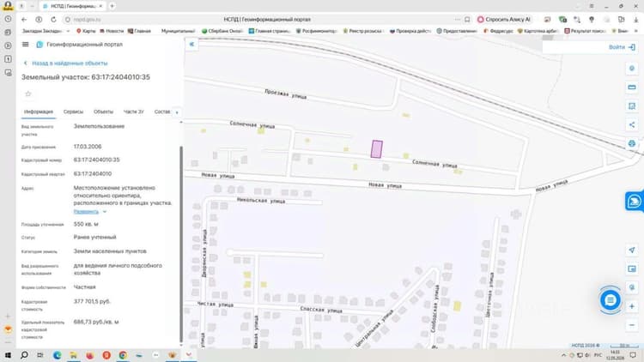Viewport: 644px width, 362px height.
Task: Click Спросить Алису AI button
Action: 504,19
